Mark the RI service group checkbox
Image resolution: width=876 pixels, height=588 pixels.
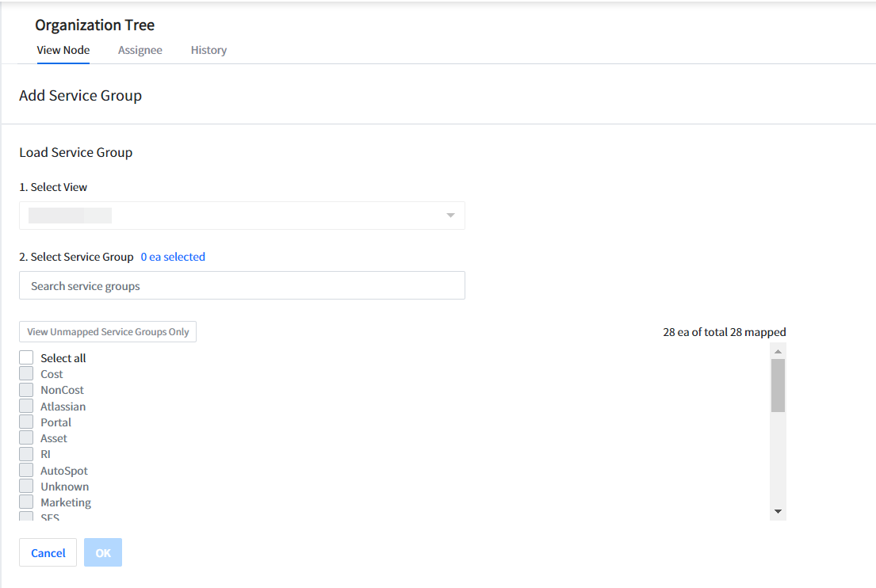click(x=26, y=454)
